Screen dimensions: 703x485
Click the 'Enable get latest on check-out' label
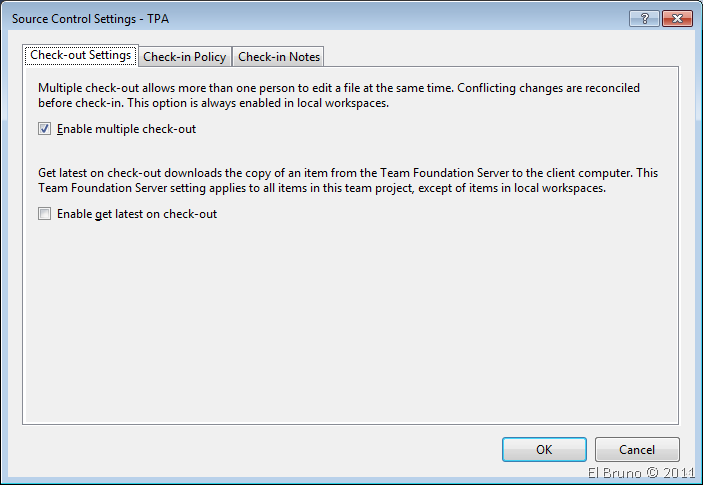click(x=137, y=214)
